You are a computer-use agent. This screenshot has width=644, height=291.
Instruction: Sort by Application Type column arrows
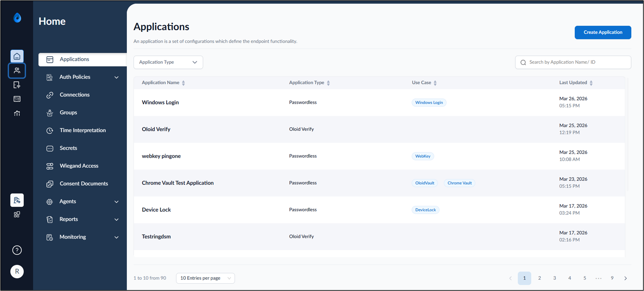point(328,83)
